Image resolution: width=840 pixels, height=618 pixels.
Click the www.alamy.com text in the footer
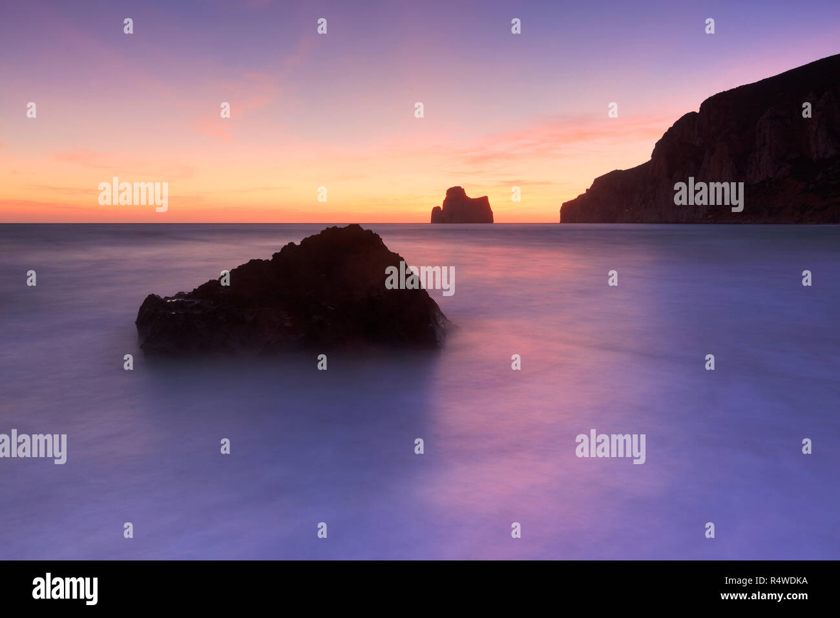[764, 596]
